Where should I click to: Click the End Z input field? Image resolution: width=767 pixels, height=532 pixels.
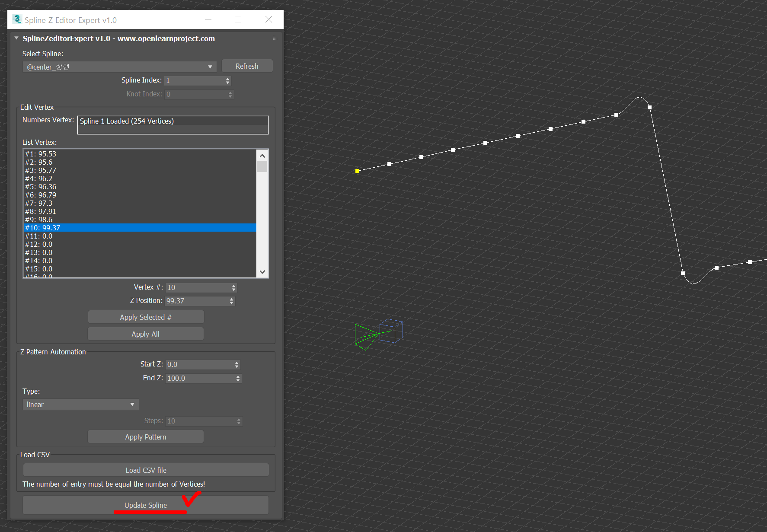tap(201, 379)
